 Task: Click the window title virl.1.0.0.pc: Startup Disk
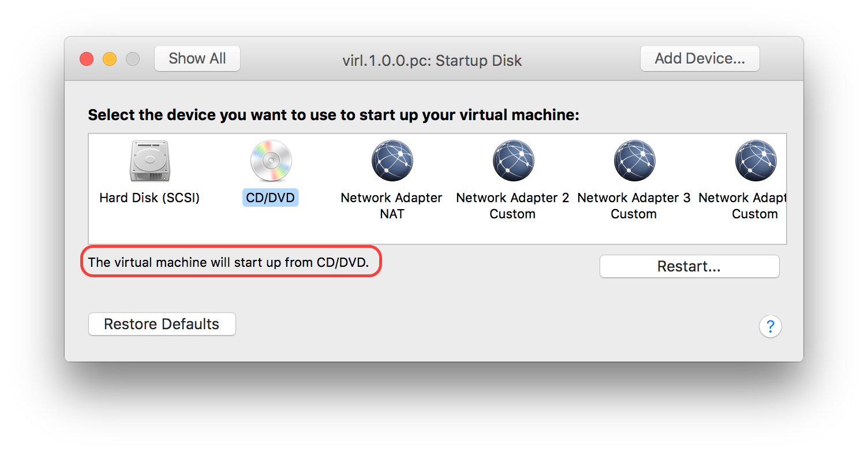tap(432, 60)
